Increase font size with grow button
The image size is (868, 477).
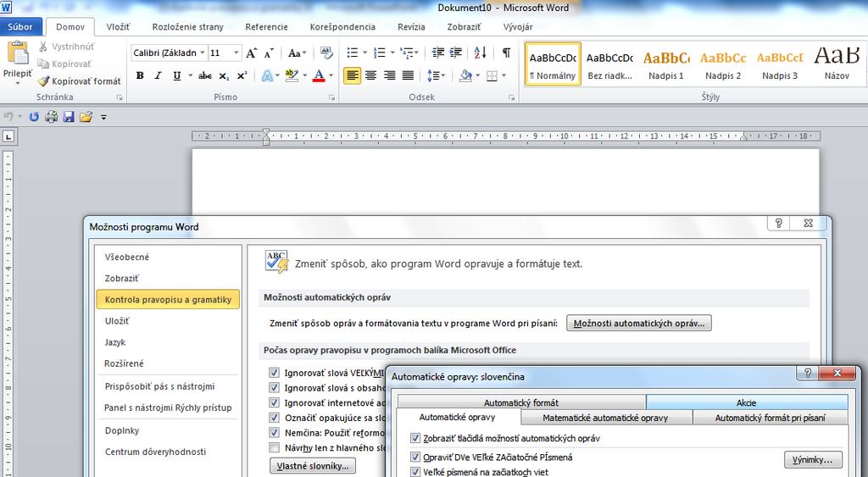(x=251, y=53)
